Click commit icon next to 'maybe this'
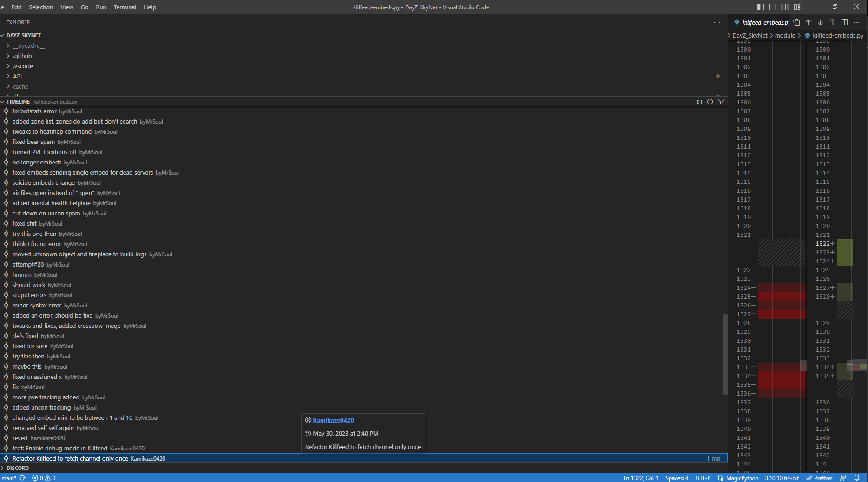 (6, 367)
